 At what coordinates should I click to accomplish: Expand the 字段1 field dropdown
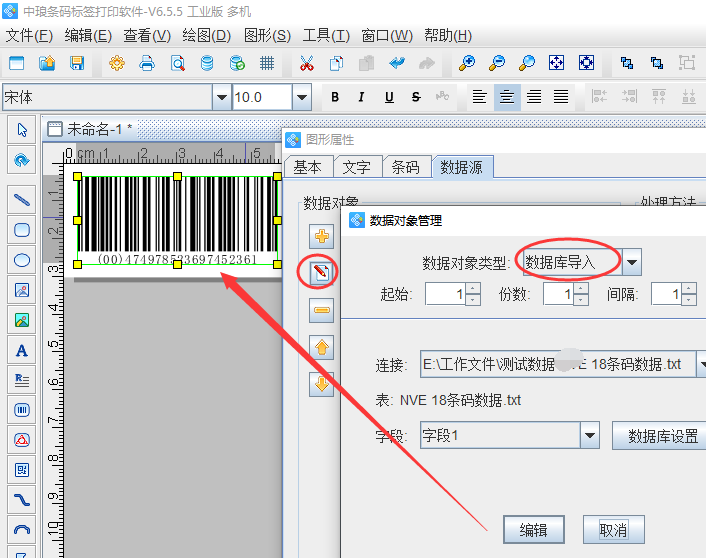click(x=589, y=436)
